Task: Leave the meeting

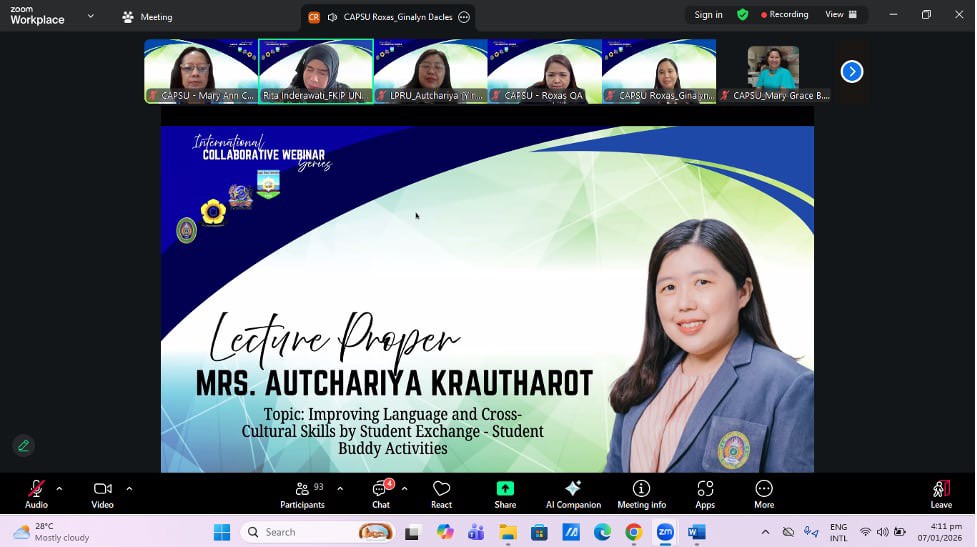Action: [941, 493]
